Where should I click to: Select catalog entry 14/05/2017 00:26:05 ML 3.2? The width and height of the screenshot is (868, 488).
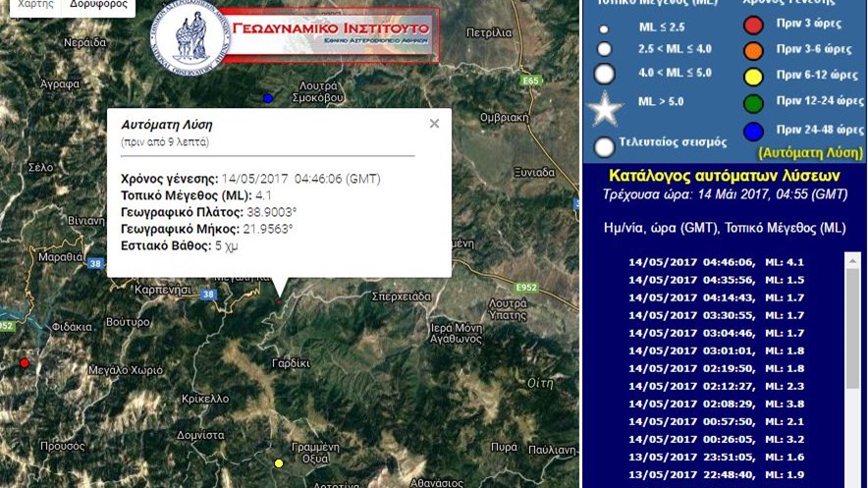point(716,439)
